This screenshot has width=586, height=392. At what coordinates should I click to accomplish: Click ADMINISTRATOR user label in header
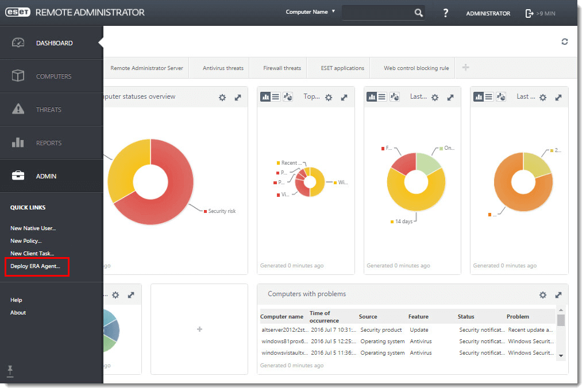(x=488, y=13)
